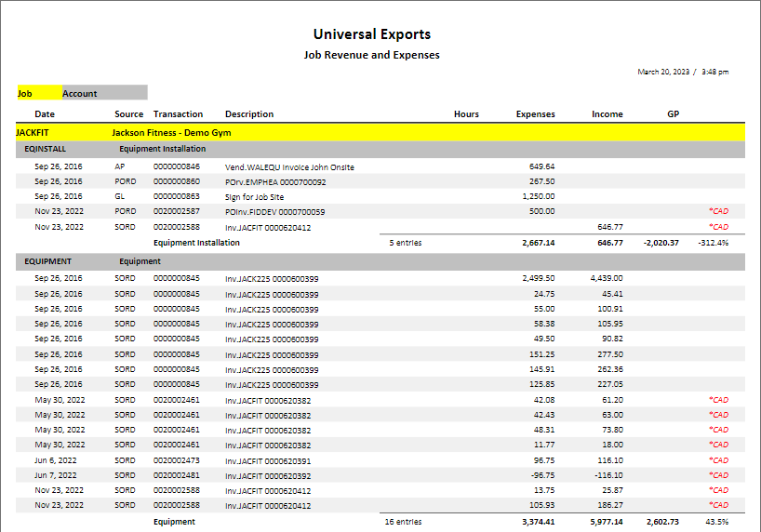Select the POInv.FIDDEV 0000700059 description

pos(275,212)
